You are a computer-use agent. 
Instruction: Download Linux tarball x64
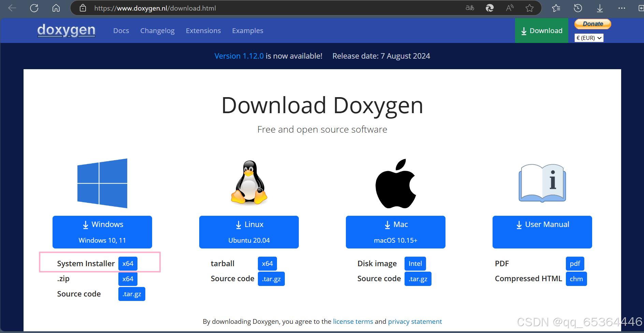tap(267, 263)
